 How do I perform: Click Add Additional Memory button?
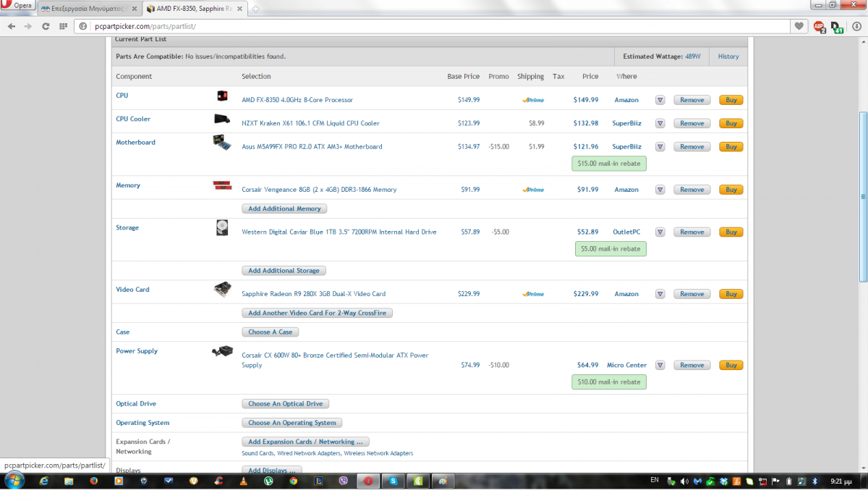[284, 209]
